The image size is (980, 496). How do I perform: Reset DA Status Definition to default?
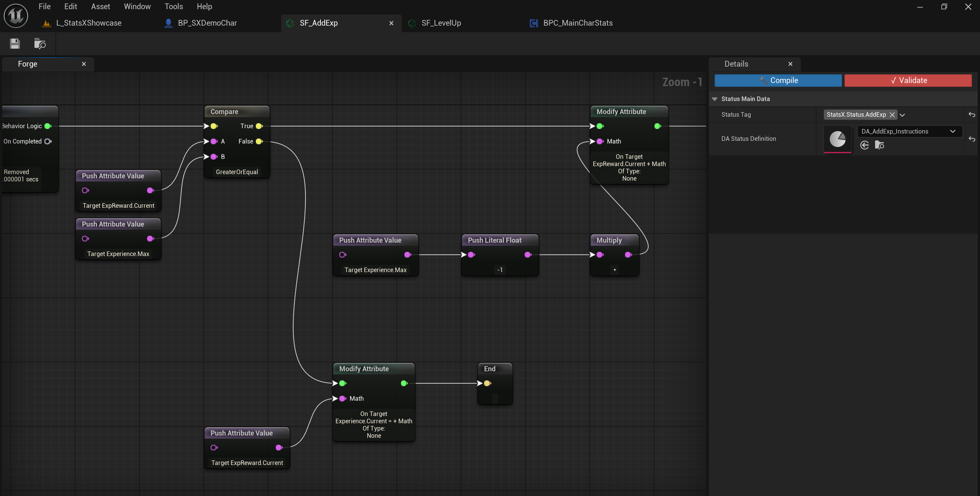click(972, 139)
